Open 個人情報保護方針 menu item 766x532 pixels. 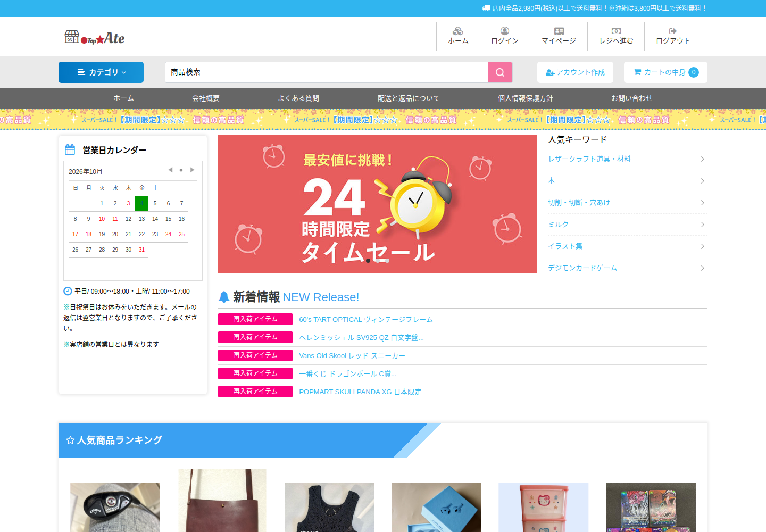pos(526,98)
